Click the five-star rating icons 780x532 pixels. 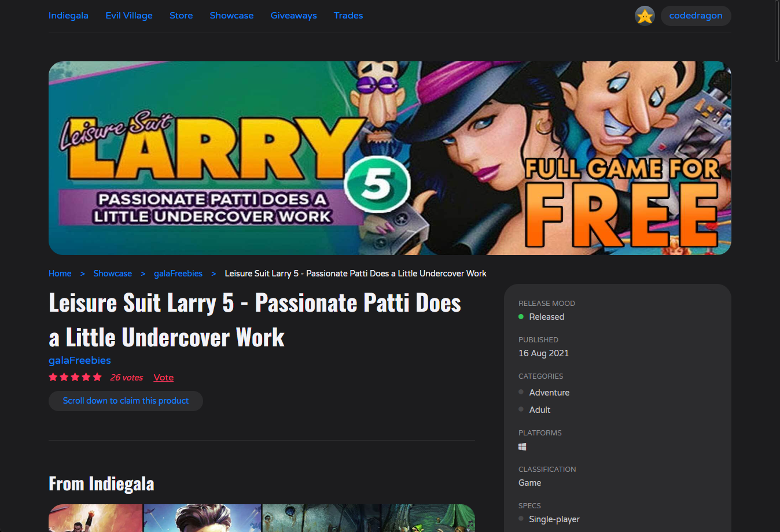[x=75, y=377]
